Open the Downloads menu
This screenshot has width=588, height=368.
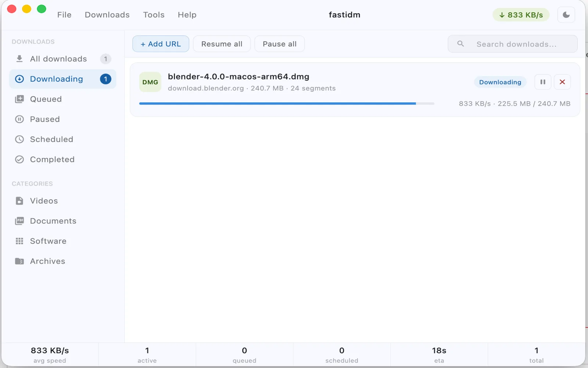click(107, 15)
